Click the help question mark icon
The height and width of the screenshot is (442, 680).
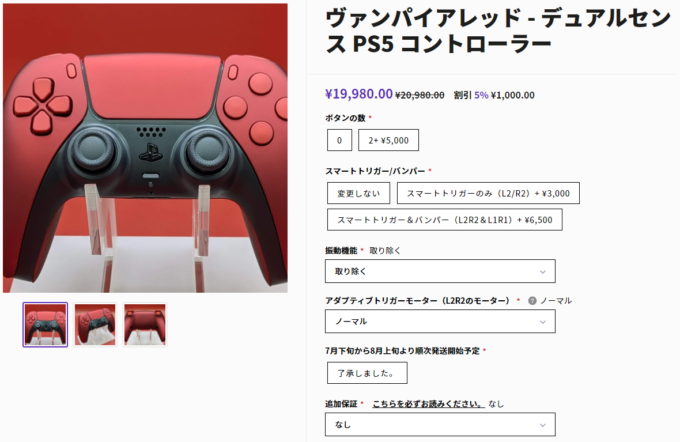[532, 301]
